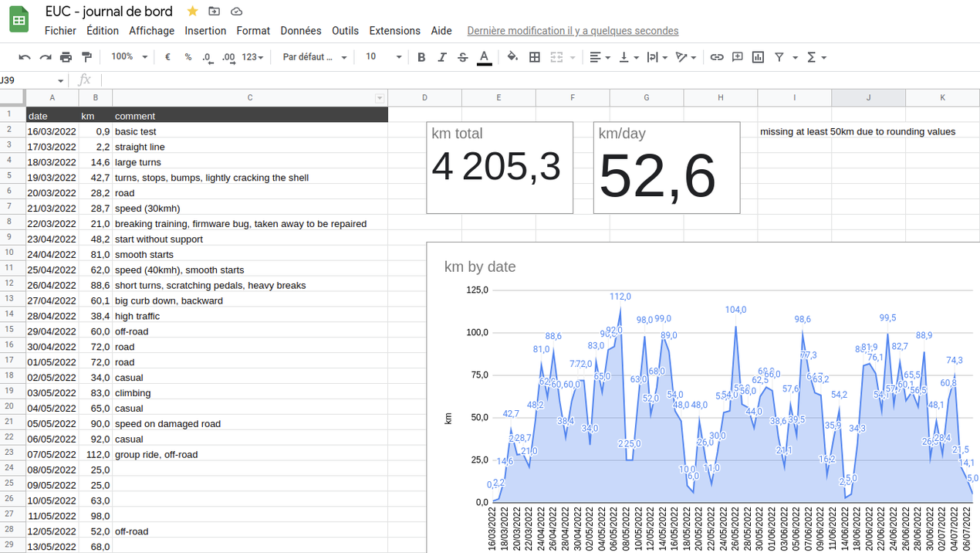This screenshot has width=980, height=553.
Task: Apply euro currency format
Action: [167, 57]
